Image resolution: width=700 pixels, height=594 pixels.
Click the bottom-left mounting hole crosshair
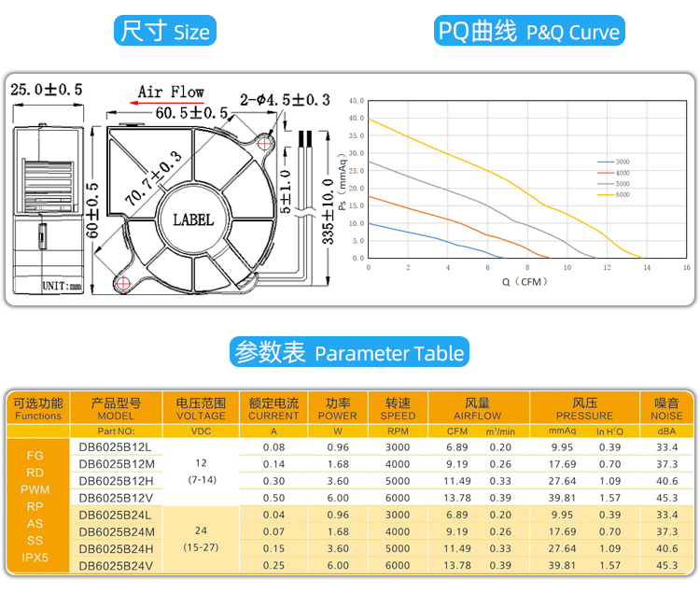[x=123, y=283]
